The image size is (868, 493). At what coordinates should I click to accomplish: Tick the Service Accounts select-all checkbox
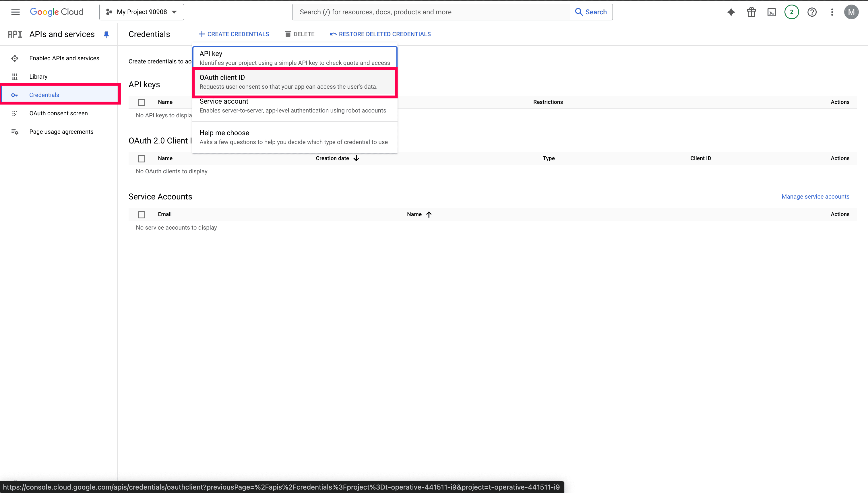click(x=142, y=215)
